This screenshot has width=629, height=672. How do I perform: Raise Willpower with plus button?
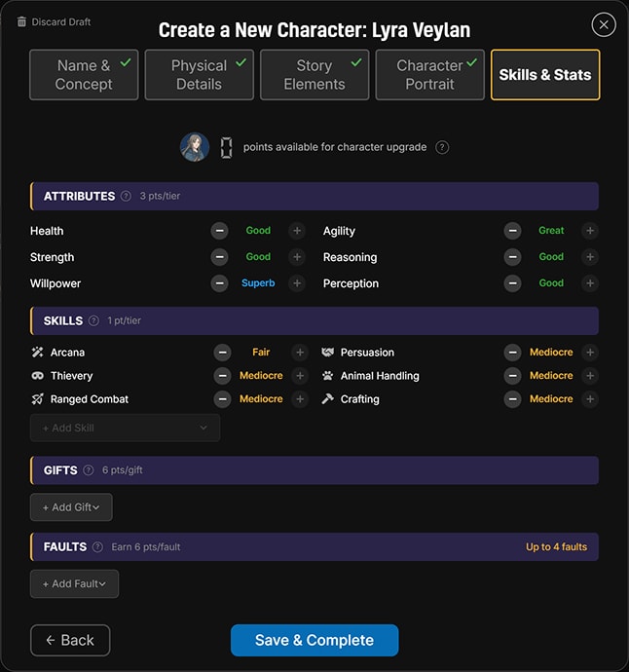(297, 283)
